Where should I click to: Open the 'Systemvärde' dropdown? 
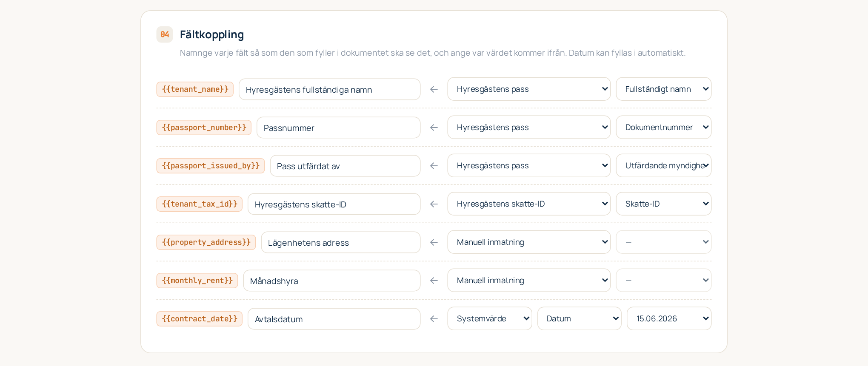click(x=490, y=318)
